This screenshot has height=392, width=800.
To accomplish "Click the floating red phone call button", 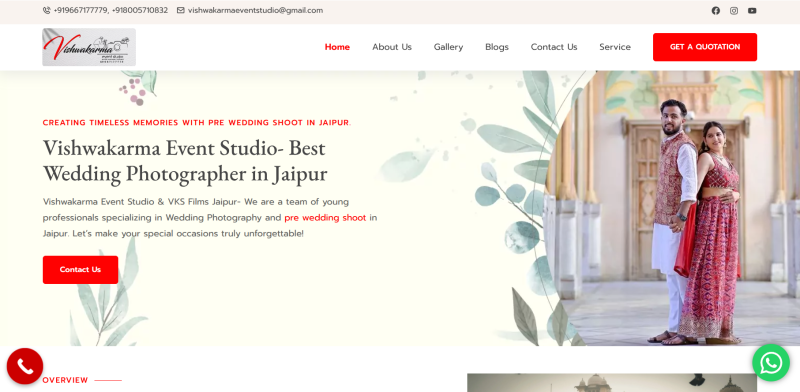I will pyautogui.click(x=25, y=366).
